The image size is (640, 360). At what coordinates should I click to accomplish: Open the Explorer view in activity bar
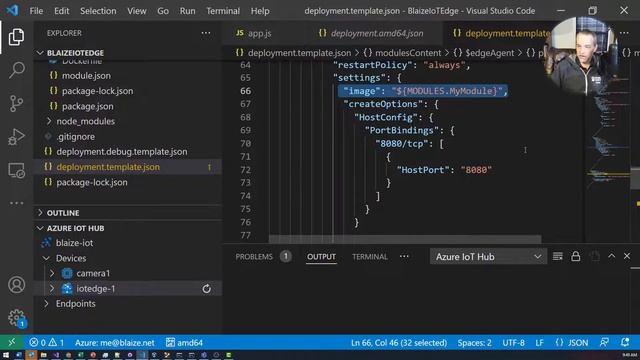(16, 37)
